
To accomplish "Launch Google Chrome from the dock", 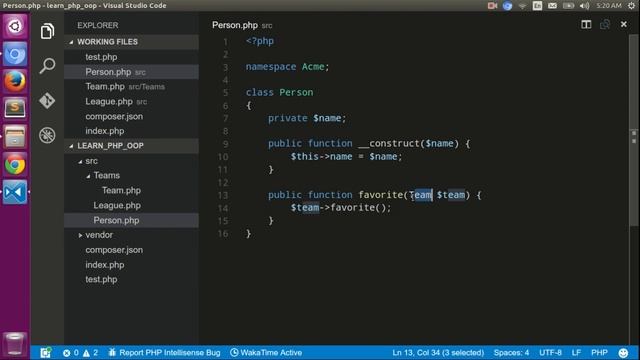I will point(15,164).
